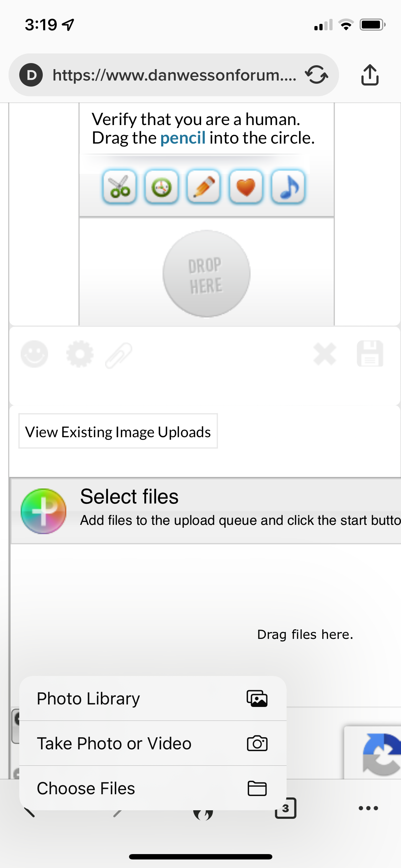The width and height of the screenshot is (401, 868).
Task: Open the gear options icon
Action: [80, 354]
